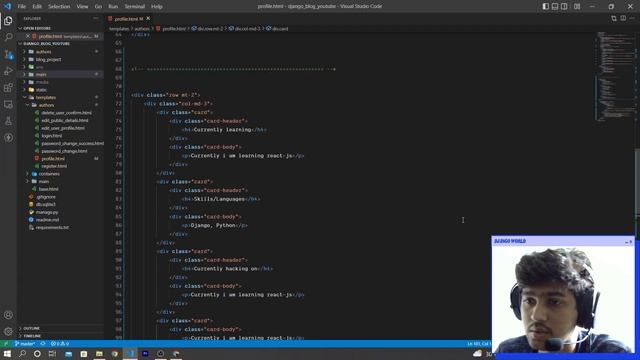Open Explorer more actions ellipsis
640x360 pixels.
pos(96,18)
